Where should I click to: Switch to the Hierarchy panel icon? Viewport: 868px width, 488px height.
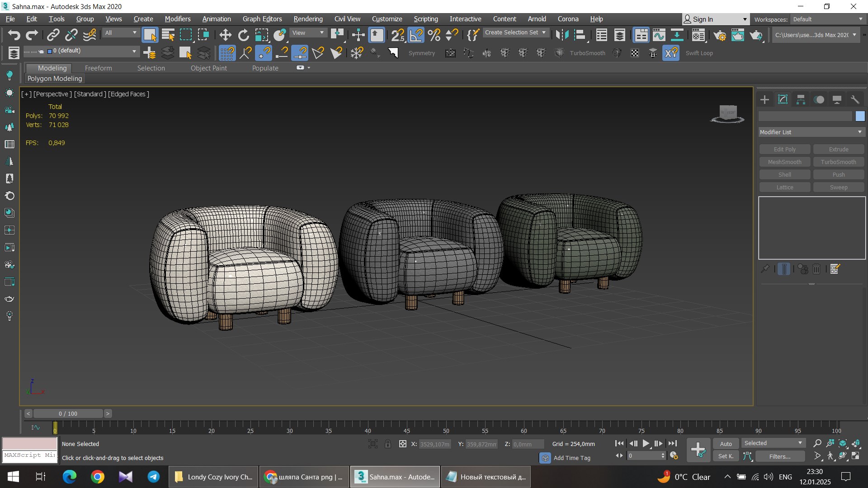(801, 99)
